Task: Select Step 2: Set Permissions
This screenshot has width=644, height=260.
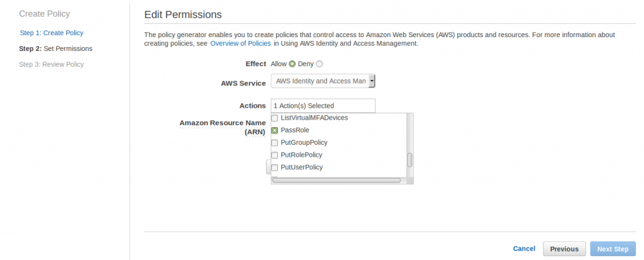Action: [x=55, y=48]
